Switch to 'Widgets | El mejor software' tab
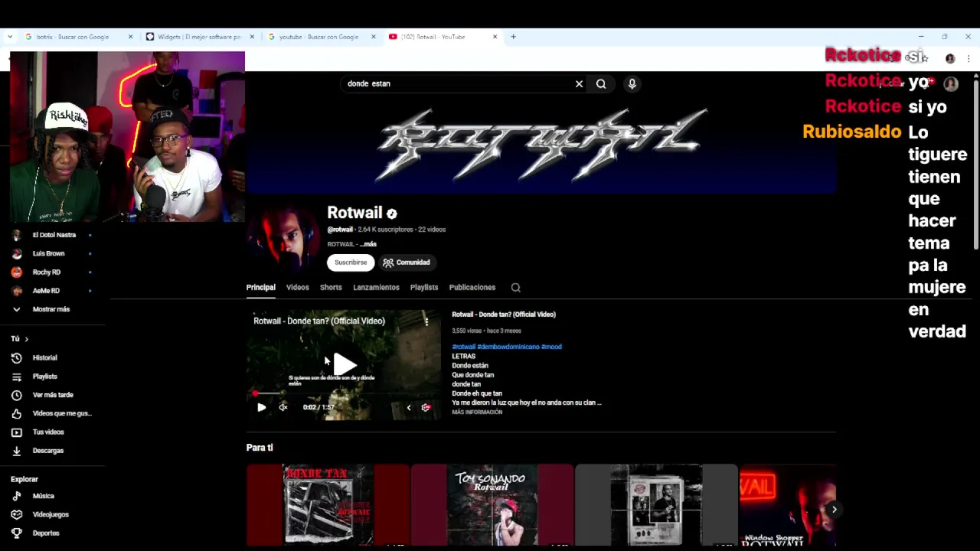 tap(199, 37)
